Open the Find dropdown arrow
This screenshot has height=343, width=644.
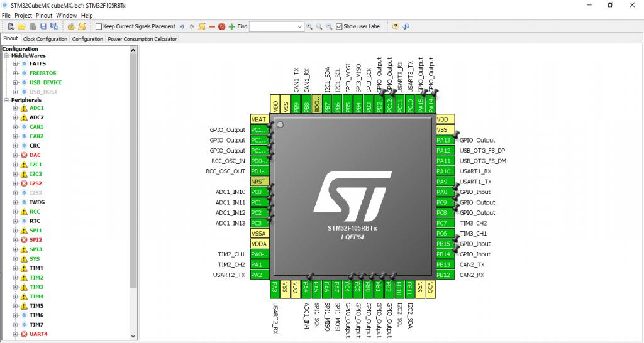pos(299,26)
